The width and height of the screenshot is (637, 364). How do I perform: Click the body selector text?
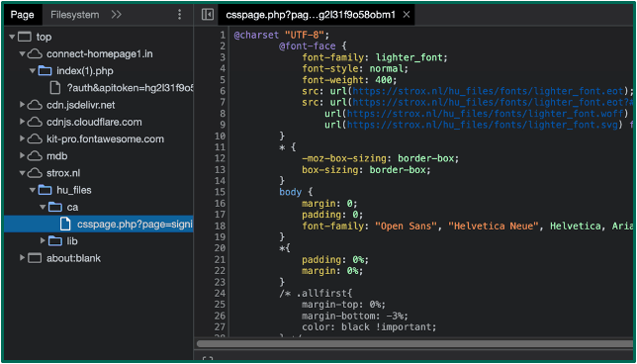(x=290, y=192)
